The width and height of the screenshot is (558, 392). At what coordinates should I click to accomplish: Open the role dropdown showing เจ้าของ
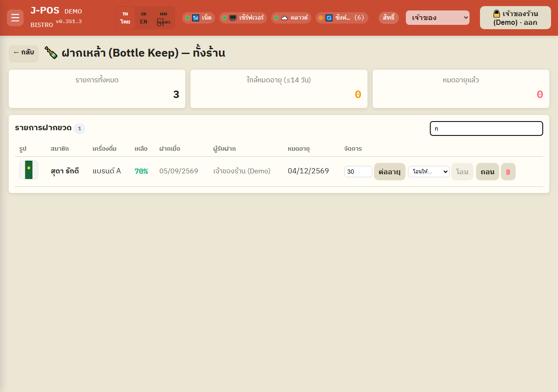438,18
